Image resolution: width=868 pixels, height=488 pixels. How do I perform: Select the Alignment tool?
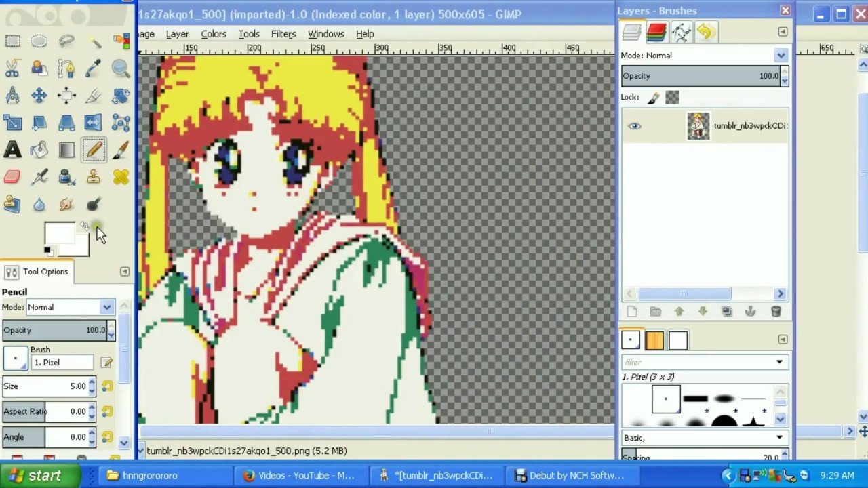click(66, 96)
